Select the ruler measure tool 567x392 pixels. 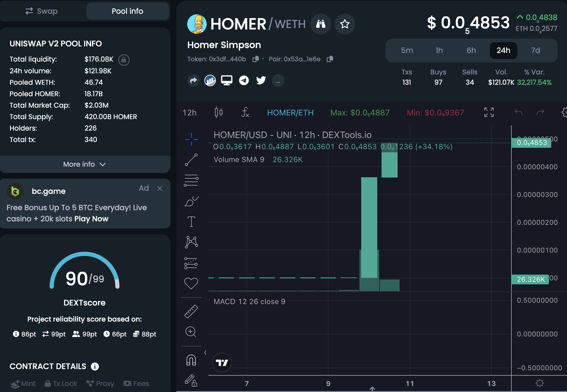(191, 312)
